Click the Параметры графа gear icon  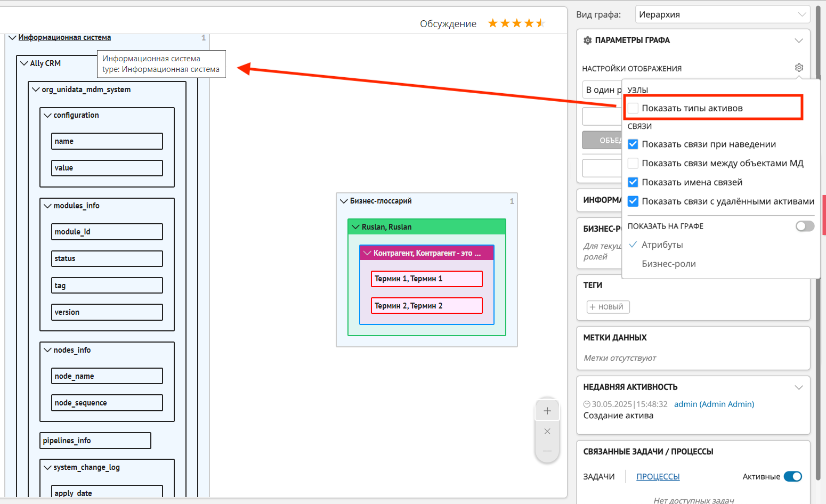coord(588,40)
